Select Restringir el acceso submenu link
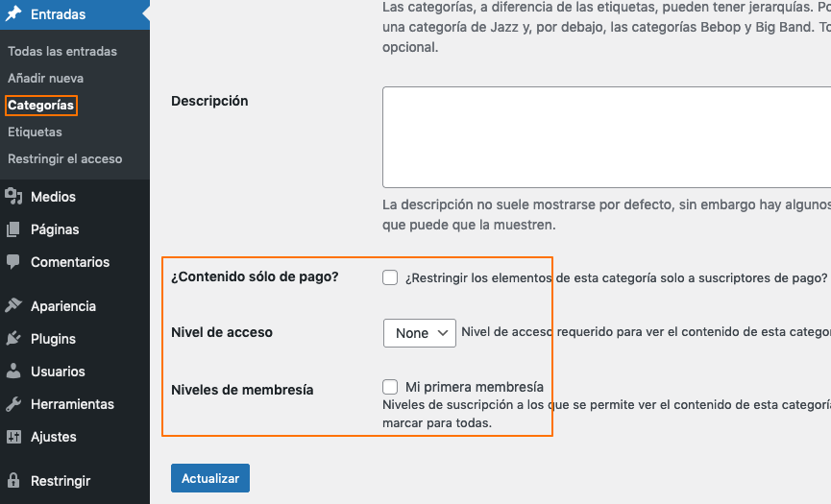This screenshot has width=831, height=504. 64,158
